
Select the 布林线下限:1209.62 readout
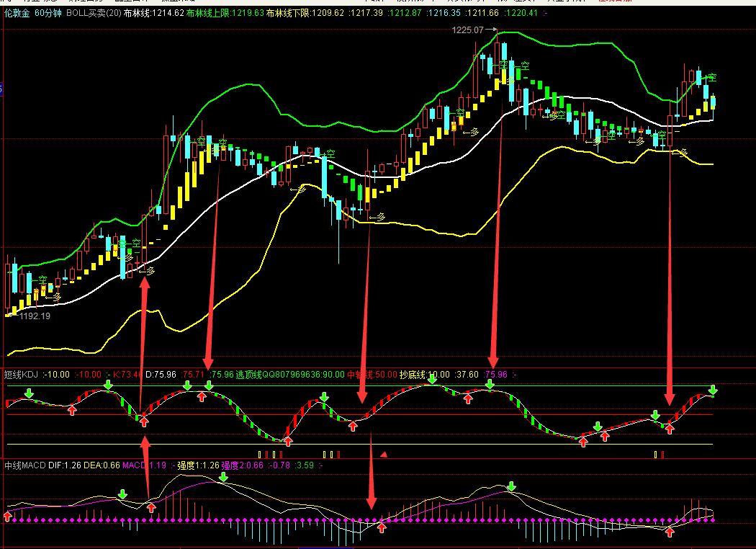click(305, 13)
